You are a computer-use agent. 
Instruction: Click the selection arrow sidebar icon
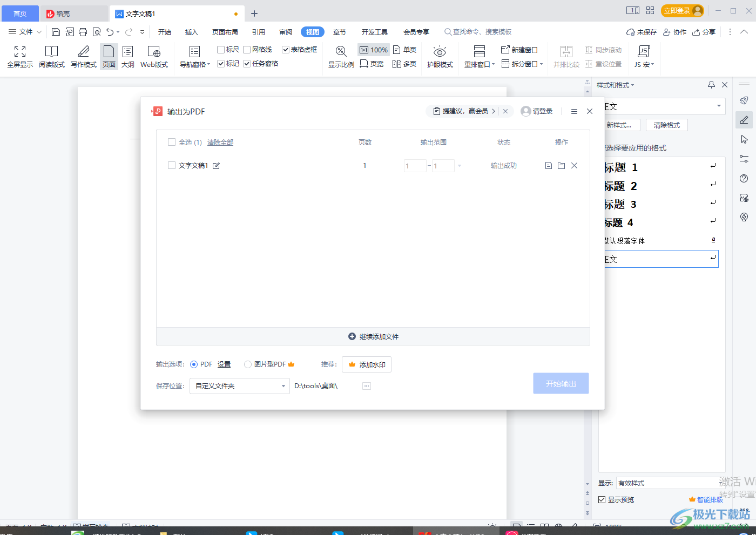744,140
